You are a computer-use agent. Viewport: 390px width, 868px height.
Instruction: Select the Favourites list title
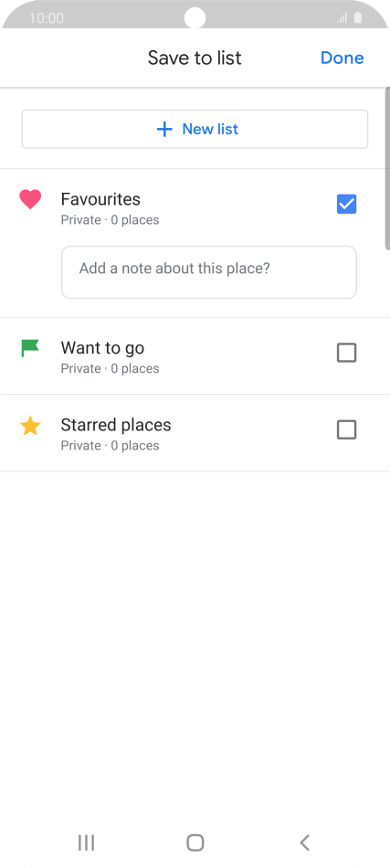point(100,199)
